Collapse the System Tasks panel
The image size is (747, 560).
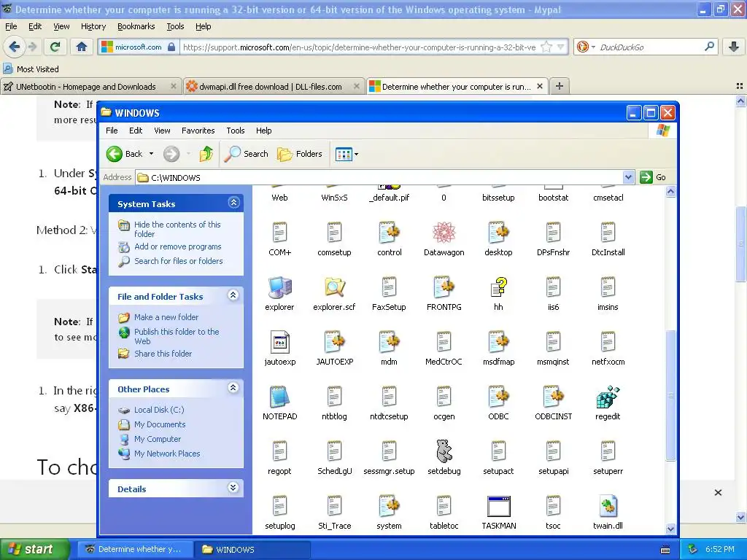233,203
